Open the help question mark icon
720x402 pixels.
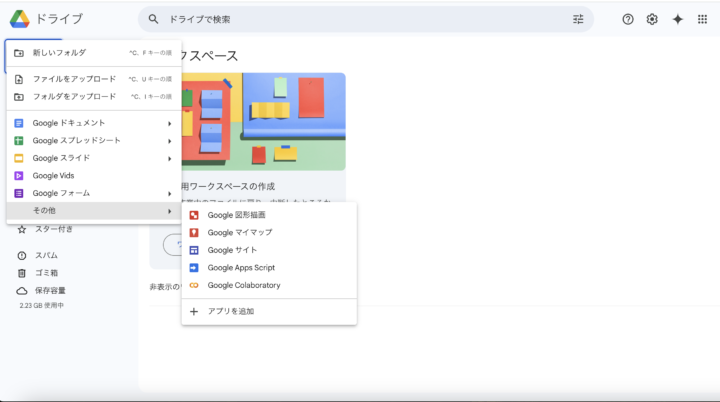(628, 19)
